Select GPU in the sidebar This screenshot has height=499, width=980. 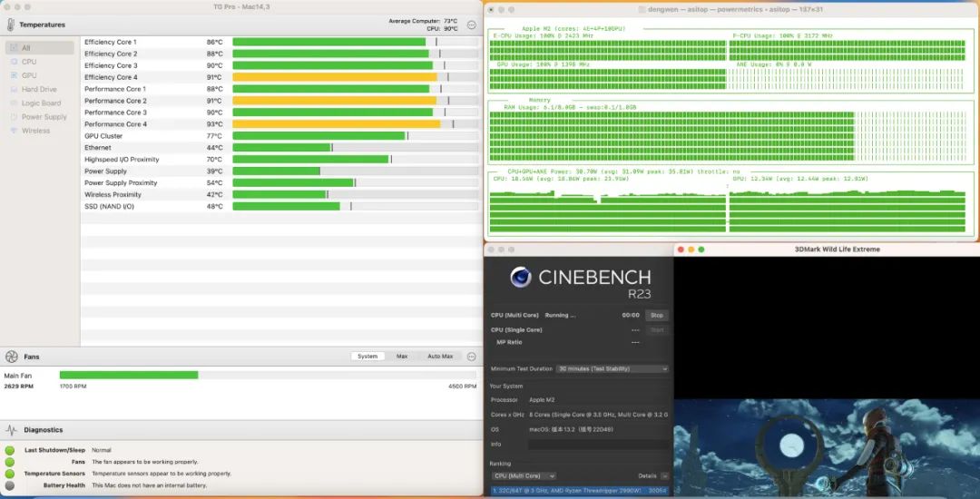29,75
